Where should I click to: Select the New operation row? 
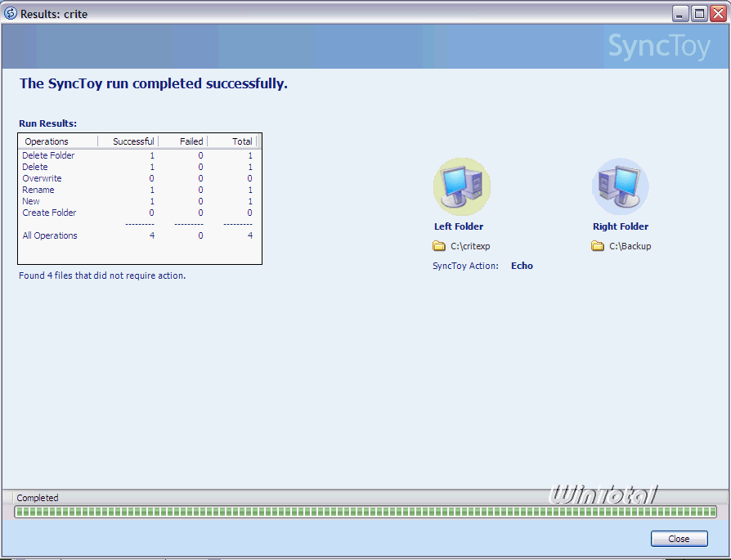coord(137,201)
